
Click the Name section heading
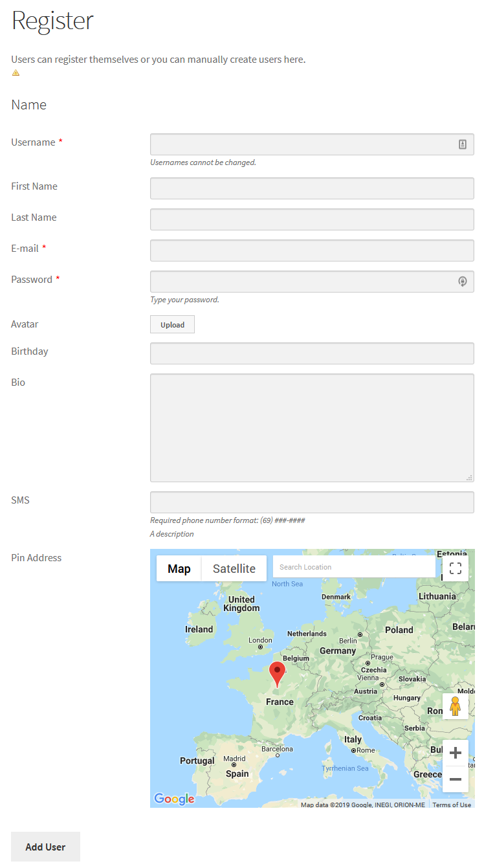coord(28,105)
